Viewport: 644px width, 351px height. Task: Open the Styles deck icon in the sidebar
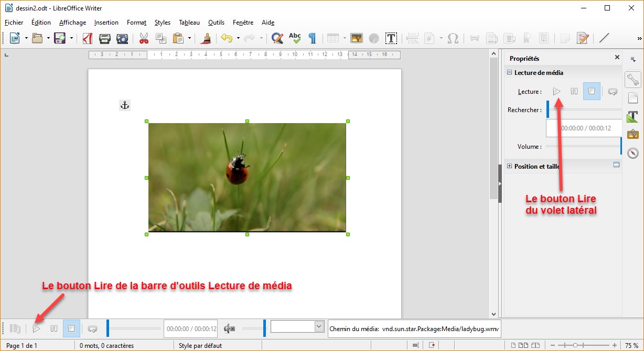click(633, 116)
